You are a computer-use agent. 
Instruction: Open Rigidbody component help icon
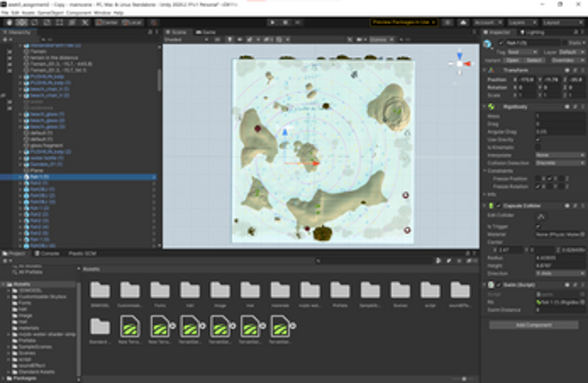tap(568, 107)
